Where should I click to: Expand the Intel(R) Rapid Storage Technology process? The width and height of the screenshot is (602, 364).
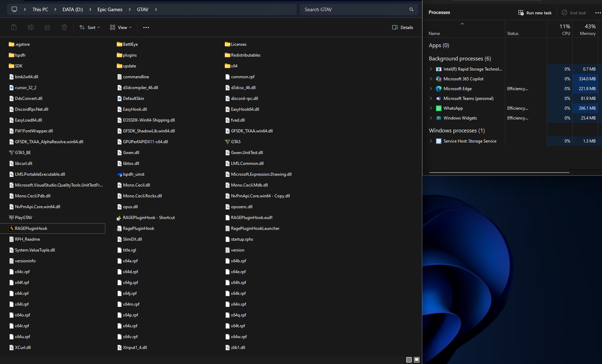431,69
